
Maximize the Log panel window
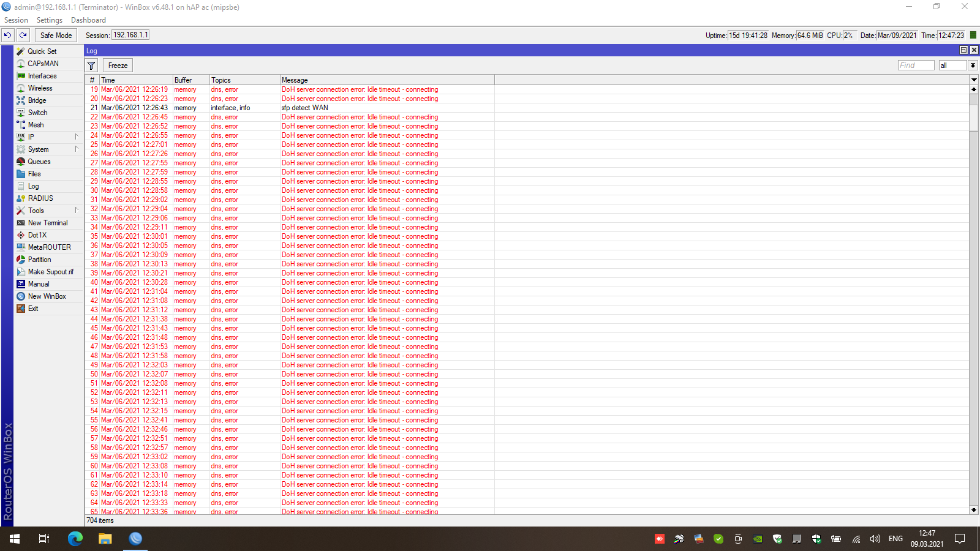963,50
